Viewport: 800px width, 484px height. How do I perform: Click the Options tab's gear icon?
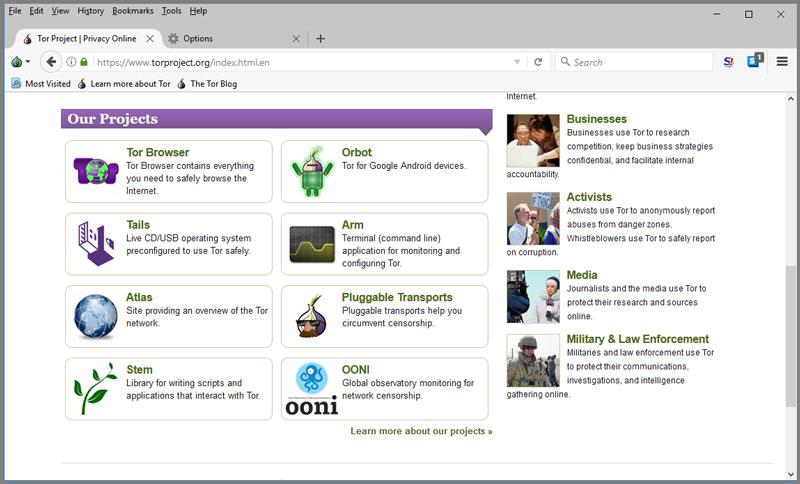pos(173,39)
